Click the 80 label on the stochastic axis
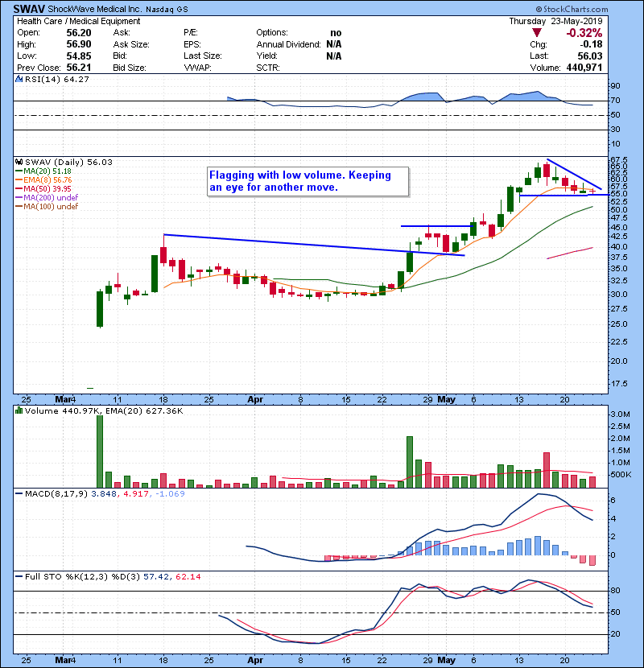This screenshot has width=644, height=668. pyautogui.click(x=616, y=591)
